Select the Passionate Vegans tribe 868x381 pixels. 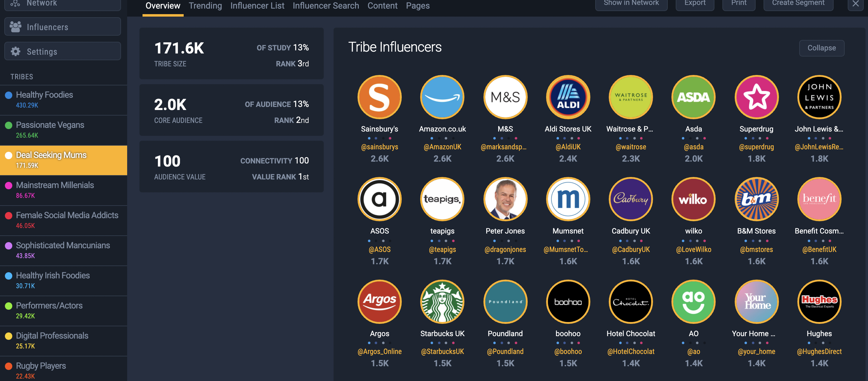tap(63, 130)
